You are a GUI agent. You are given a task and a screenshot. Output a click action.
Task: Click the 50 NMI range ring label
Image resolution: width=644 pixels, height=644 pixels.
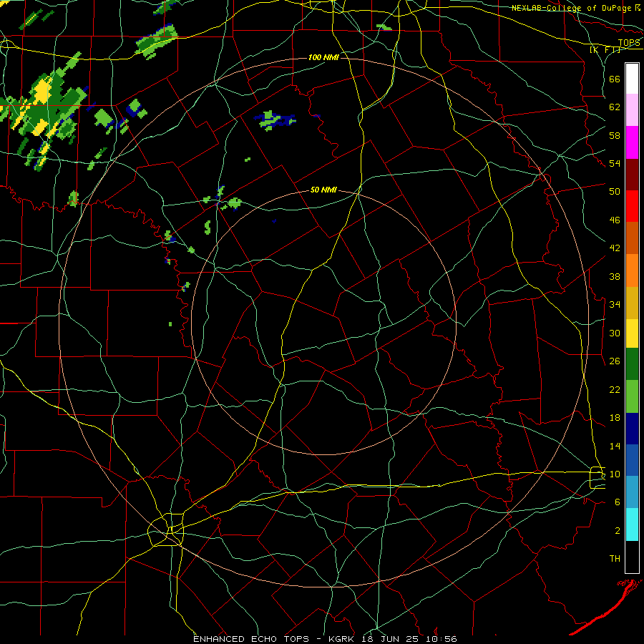[x=323, y=190]
